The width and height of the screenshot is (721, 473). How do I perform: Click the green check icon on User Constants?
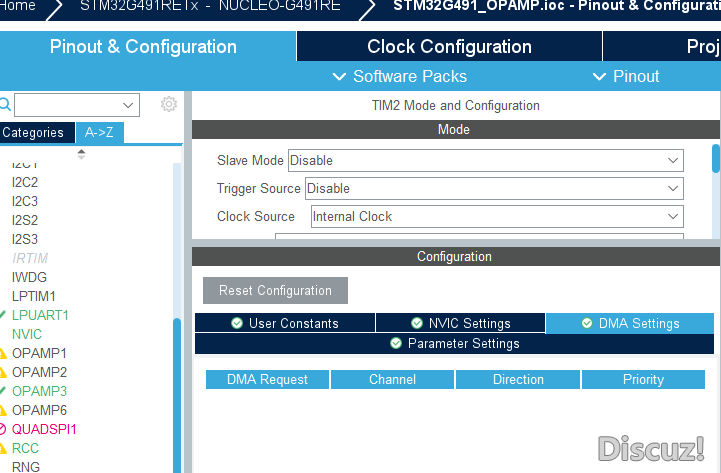(237, 323)
